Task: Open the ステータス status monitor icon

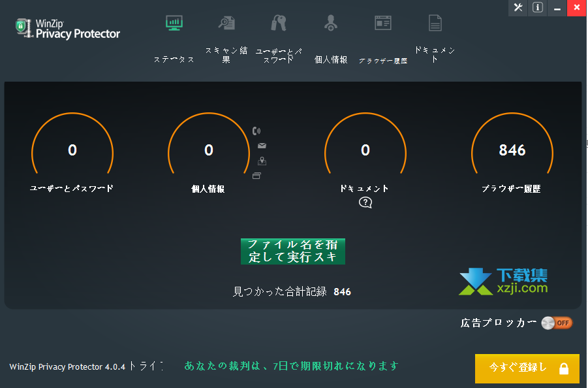Action: pyautogui.click(x=174, y=23)
